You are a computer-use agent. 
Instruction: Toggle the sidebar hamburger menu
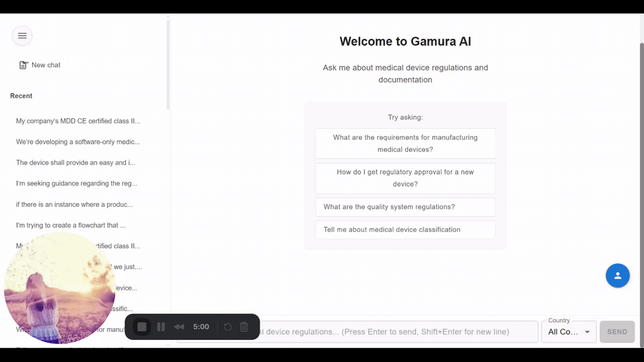(x=22, y=36)
